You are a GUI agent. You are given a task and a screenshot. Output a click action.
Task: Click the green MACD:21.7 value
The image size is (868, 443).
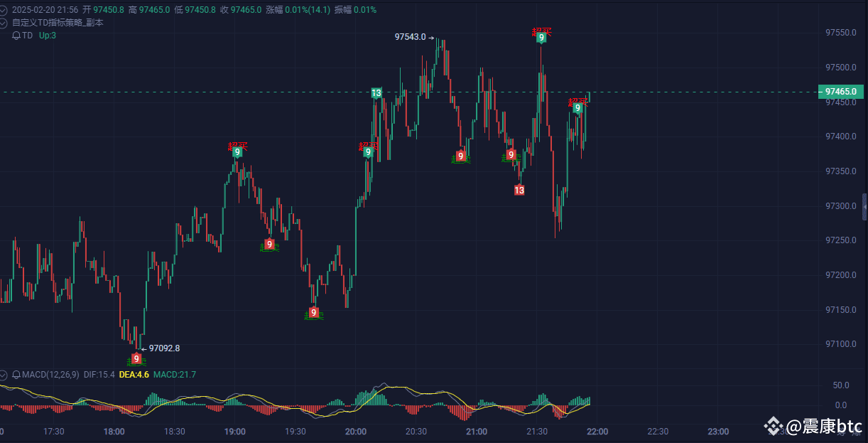175,375
